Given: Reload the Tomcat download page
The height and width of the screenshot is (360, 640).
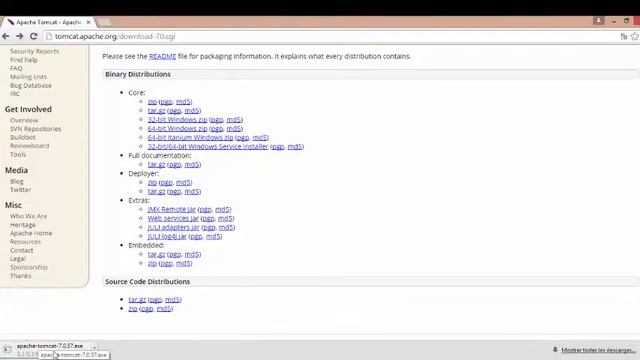Looking at the screenshot, I should pos(33,36).
